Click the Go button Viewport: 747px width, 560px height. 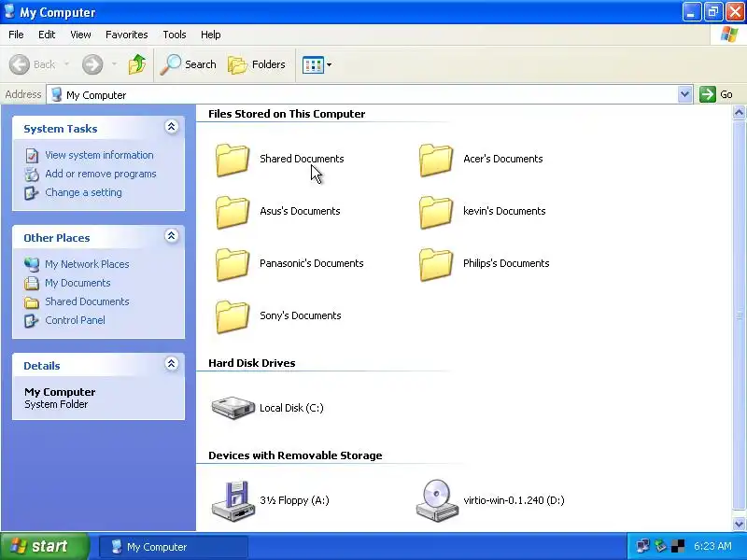click(716, 94)
